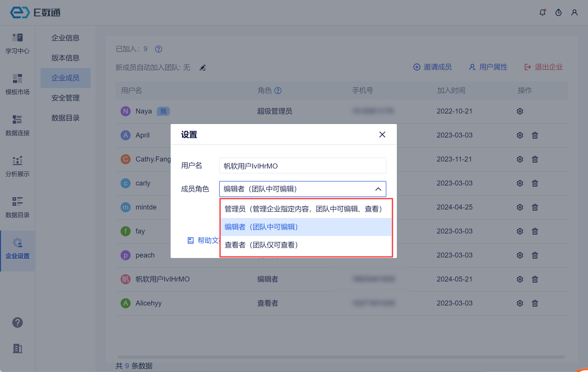Select 编辑者（团队中可编辑）in the list
This screenshot has width=588, height=372.
261,227
